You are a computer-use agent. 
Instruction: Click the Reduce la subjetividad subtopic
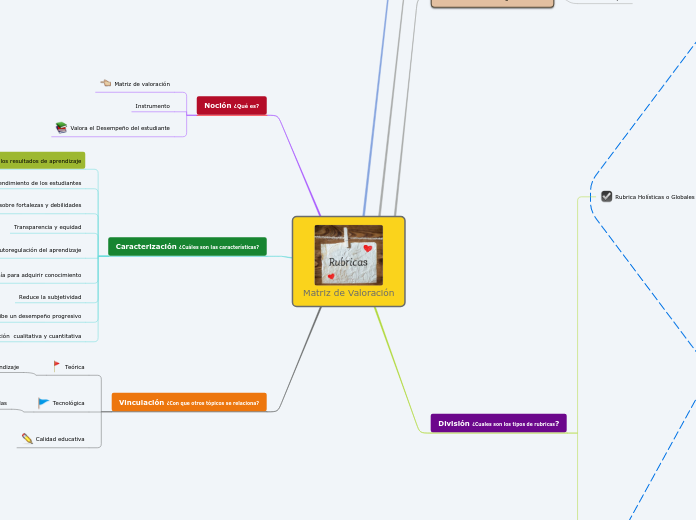pyautogui.click(x=50, y=297)
